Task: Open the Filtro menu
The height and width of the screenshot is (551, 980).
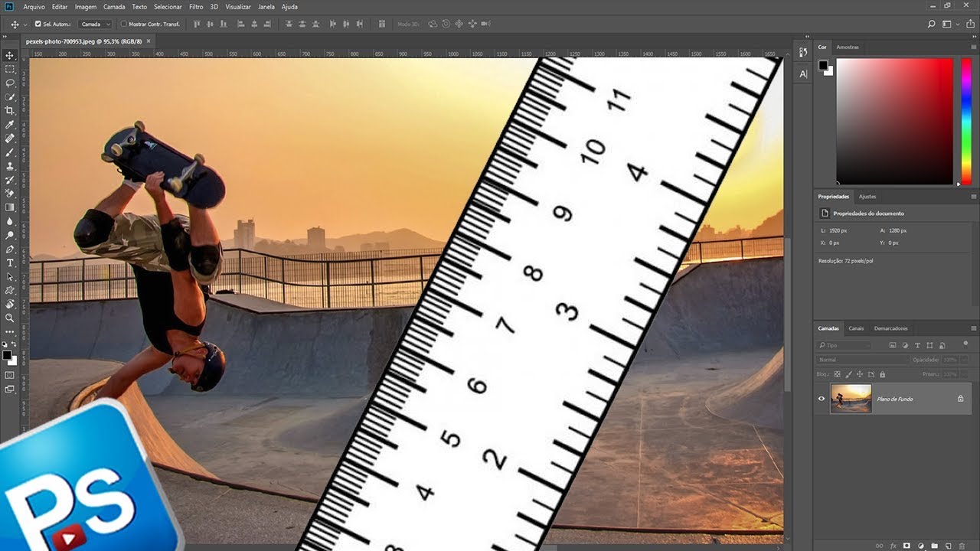Action: point(197,6)
